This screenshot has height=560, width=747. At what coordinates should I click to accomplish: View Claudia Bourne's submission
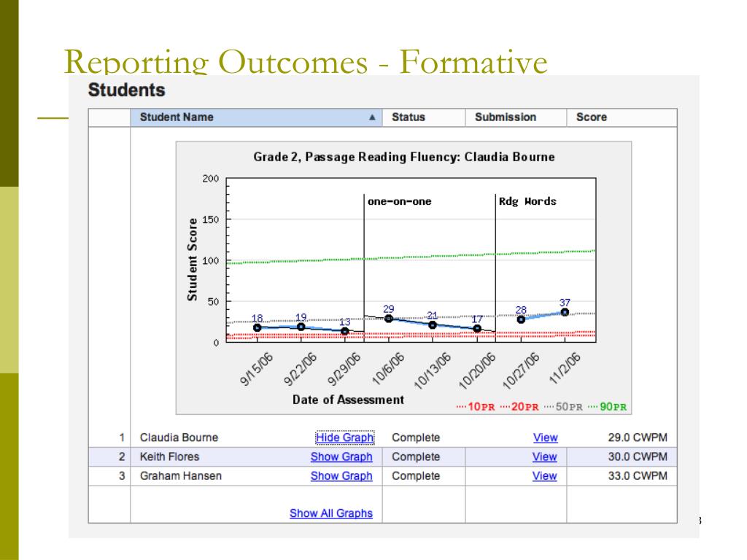pos(545,437)
